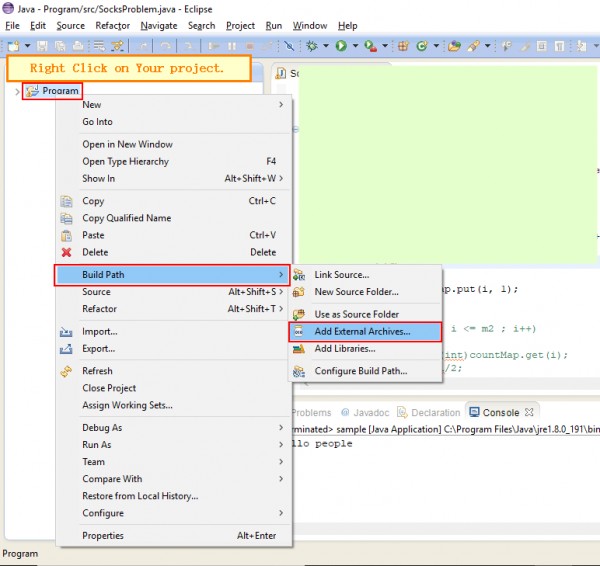
Task: Choose Add External Archives option
Action: click(362, 331)
